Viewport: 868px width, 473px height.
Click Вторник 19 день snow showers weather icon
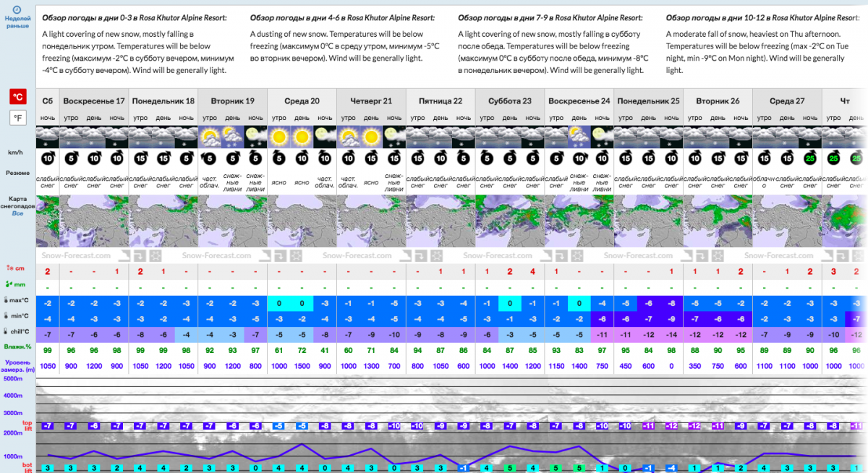coord(233,136)
